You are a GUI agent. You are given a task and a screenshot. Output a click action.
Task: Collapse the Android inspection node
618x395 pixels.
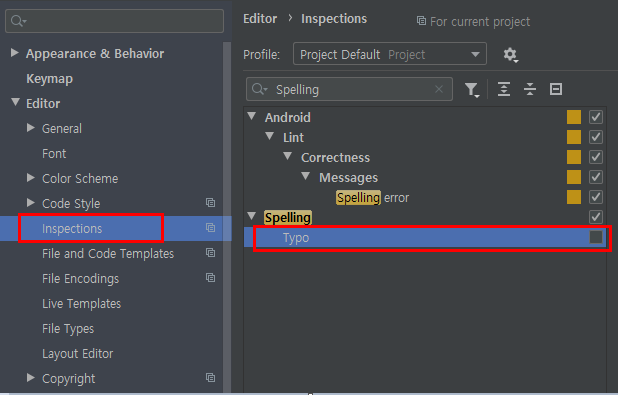pos(252,116)
